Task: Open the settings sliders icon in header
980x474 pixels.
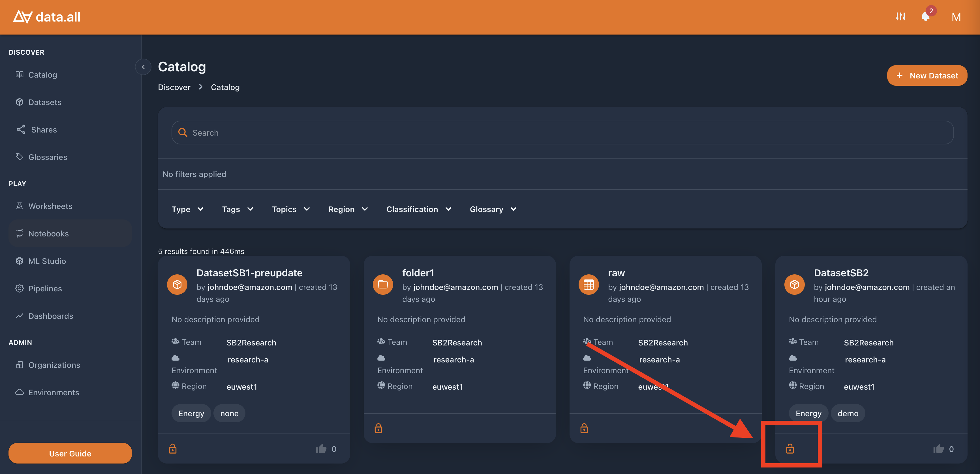Action: pyautogui.click(x=900, y=17)
